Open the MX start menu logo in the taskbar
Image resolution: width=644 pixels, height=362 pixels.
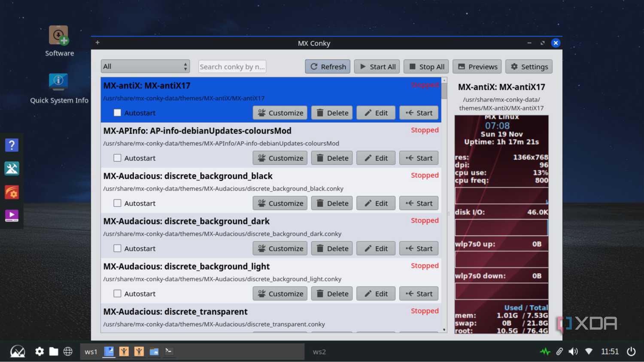coord(18,352)
